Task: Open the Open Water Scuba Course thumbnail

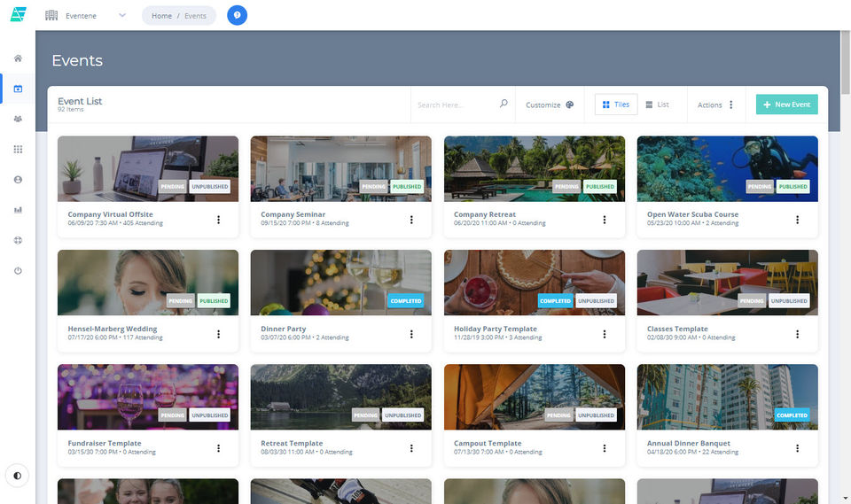Action: 727,168
